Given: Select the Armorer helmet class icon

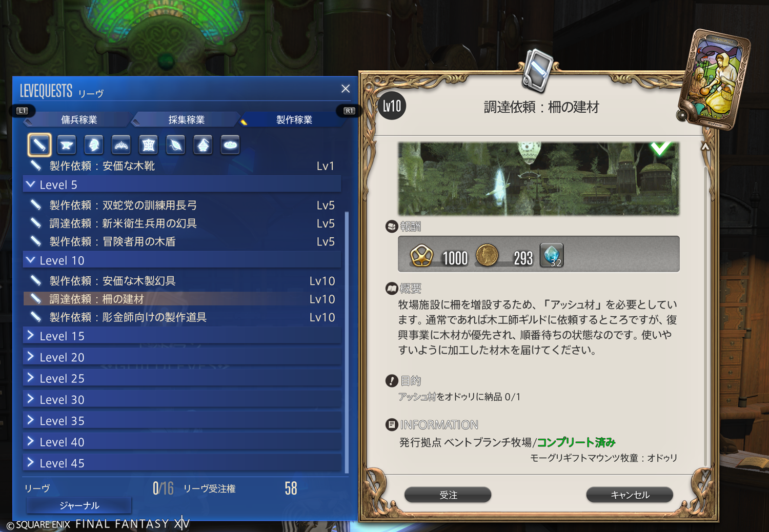Looking at the screenshot, I should 94,145.
